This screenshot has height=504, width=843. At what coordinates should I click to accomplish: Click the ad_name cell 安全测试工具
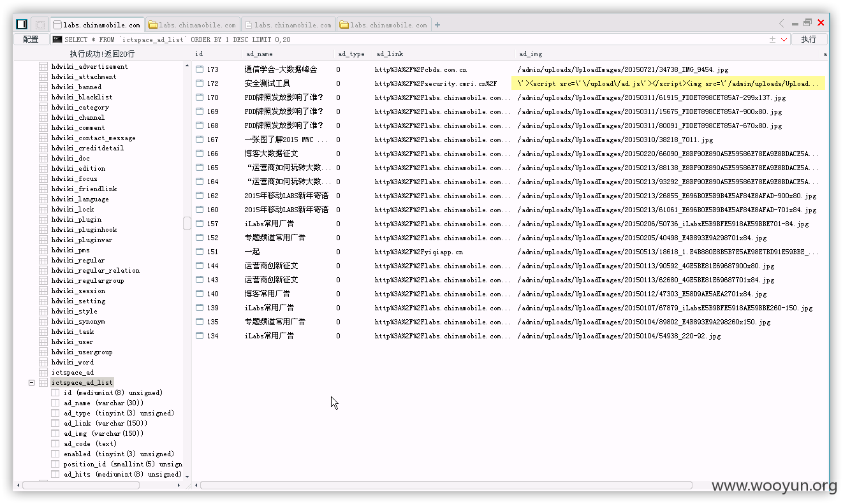[267, 83]
